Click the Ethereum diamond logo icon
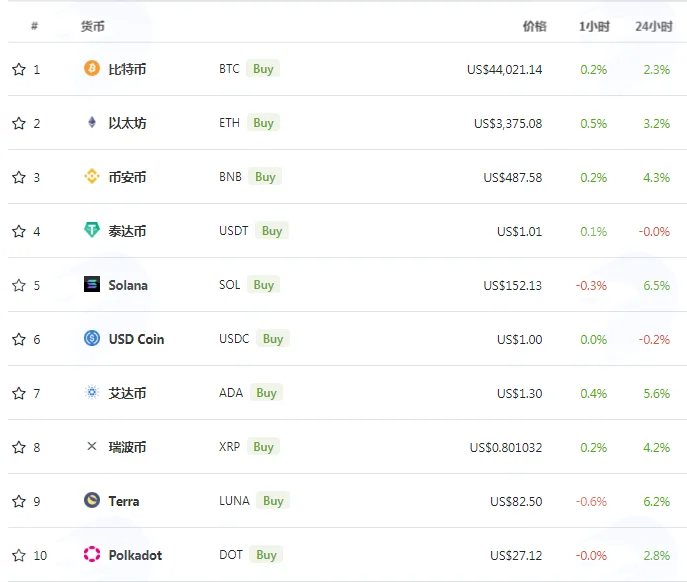Image resolution: width=687 pixels, height=582 pixels. pyautogui.click(x=92, y=122)
